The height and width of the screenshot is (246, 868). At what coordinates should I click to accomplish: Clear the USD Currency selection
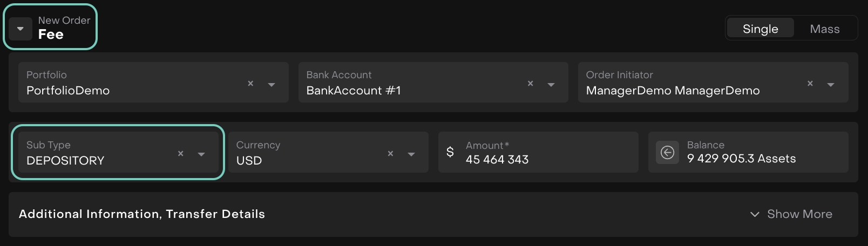click(x=390, y=154)
